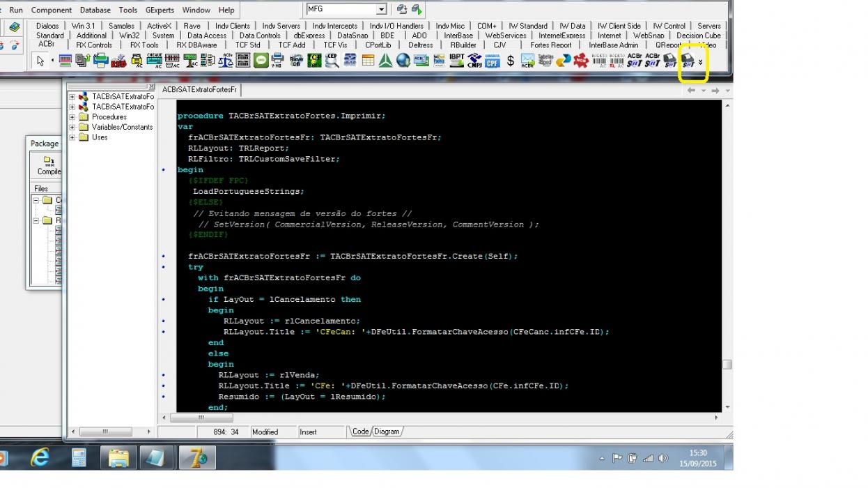Show more palette components via overflow chevron

[x=701, y=63]
